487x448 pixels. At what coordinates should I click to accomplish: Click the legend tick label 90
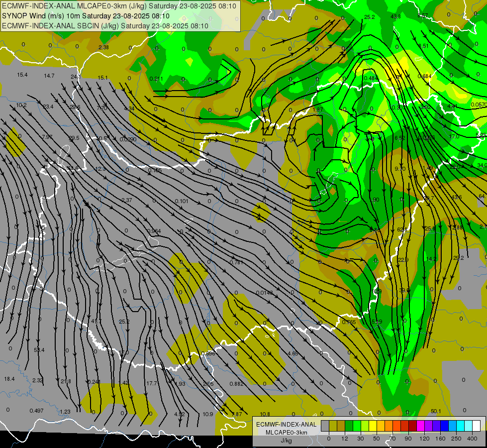click(x=408, y=439)
